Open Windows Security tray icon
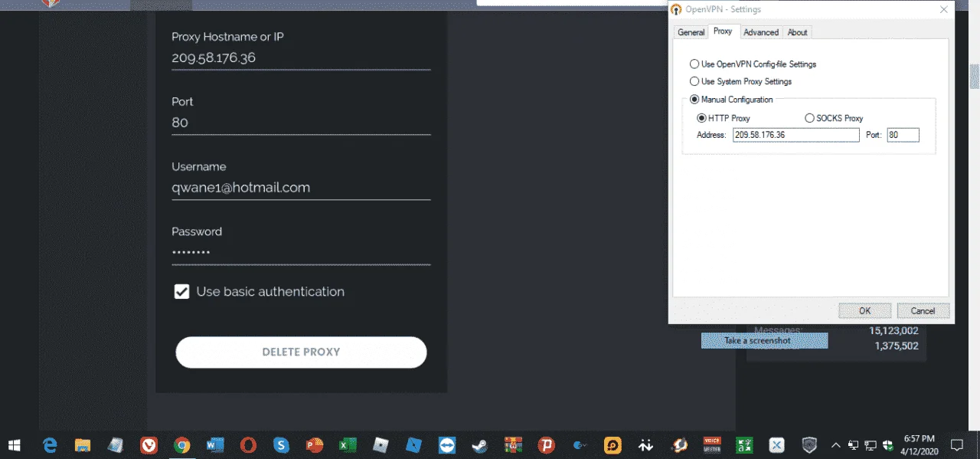The image size is (980, 459). coord(888,444)
